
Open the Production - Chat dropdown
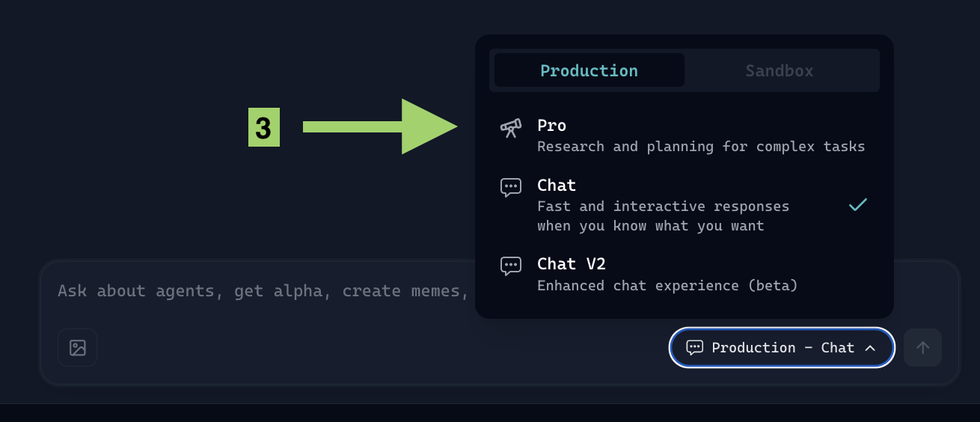click(781, 348)
